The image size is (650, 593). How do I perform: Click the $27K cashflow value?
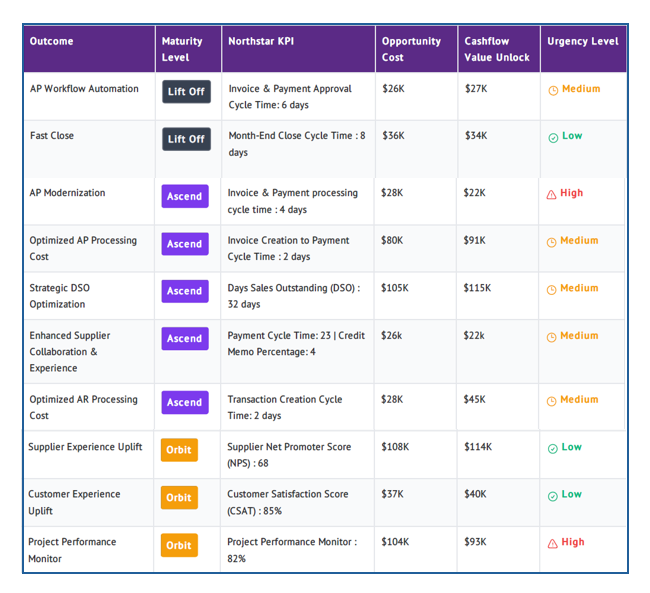point(476,89)
